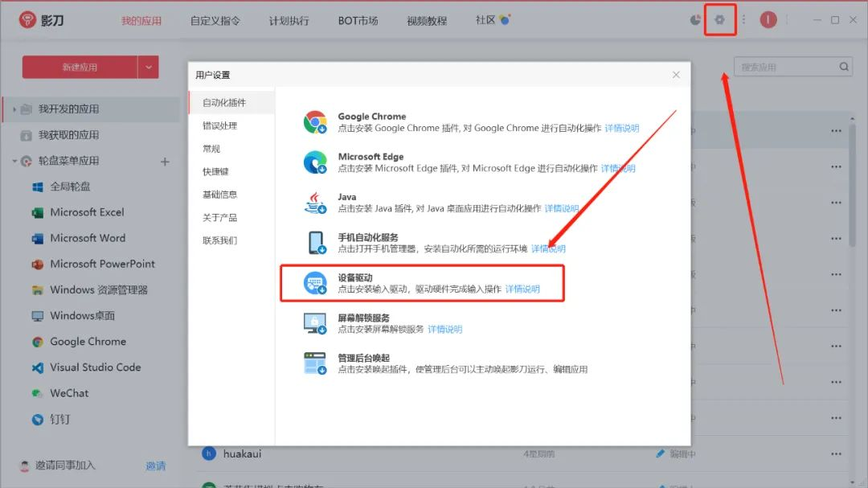The image size is (868, 488).
Task: Click the theme moon icon in title bar
Action: (695, 20)
